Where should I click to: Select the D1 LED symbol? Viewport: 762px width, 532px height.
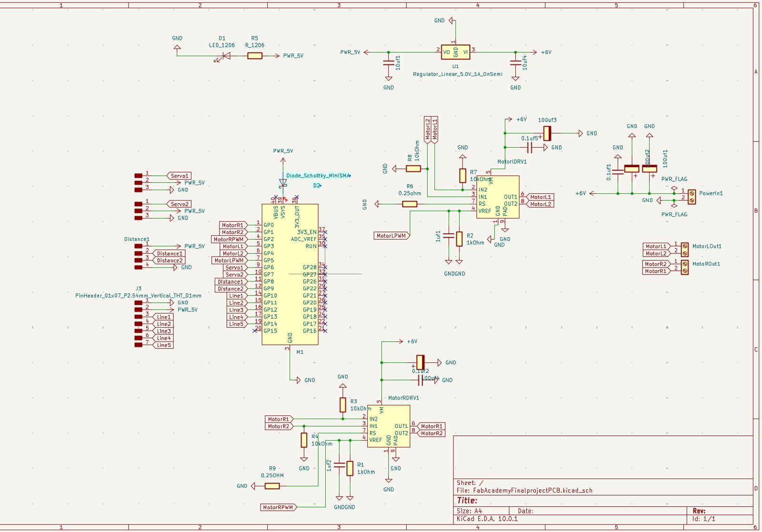[x=226, y=56]
